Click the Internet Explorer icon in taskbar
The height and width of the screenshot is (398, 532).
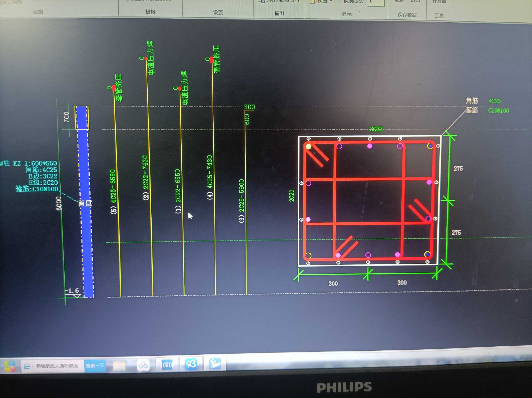27,366
